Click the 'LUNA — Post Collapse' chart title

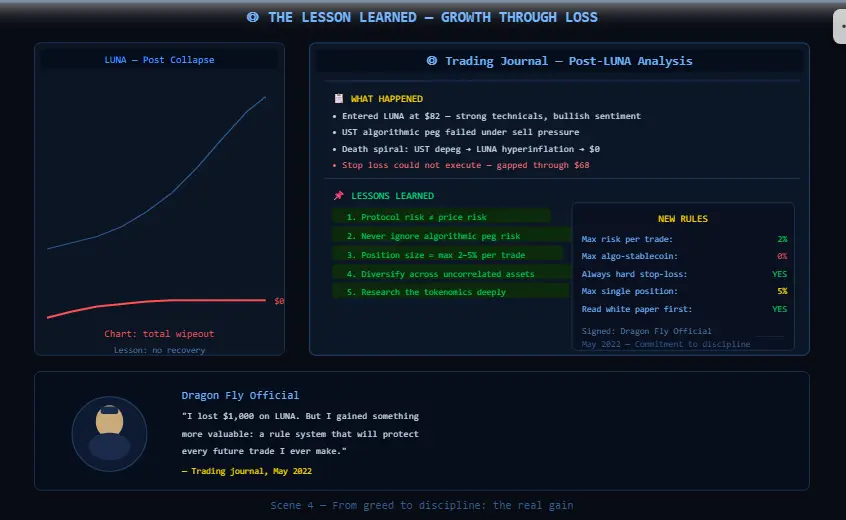tap(159, 60)
